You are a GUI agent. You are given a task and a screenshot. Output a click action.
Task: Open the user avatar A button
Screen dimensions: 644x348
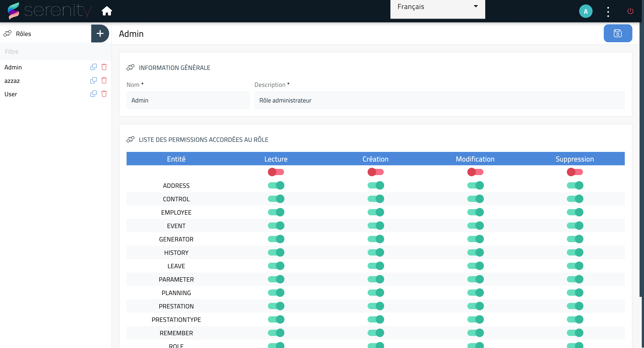click(x=585, y=11)
